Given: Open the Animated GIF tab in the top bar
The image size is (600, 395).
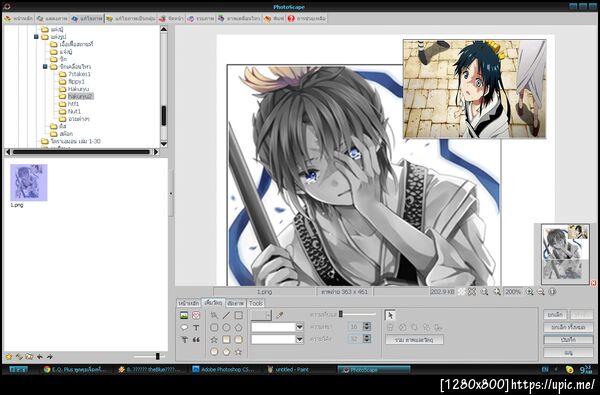Looking at the screenshot, I should click(239, 18).
